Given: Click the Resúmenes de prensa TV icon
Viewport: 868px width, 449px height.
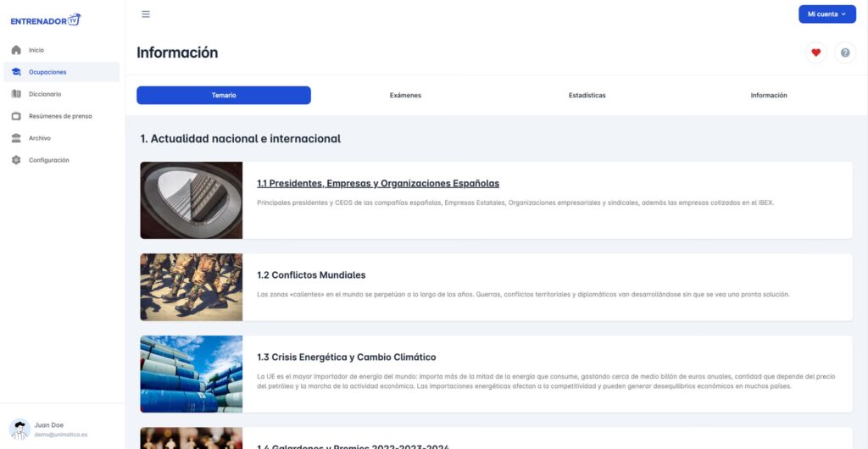Looking at the screenshot, I should tap(16, 116).
